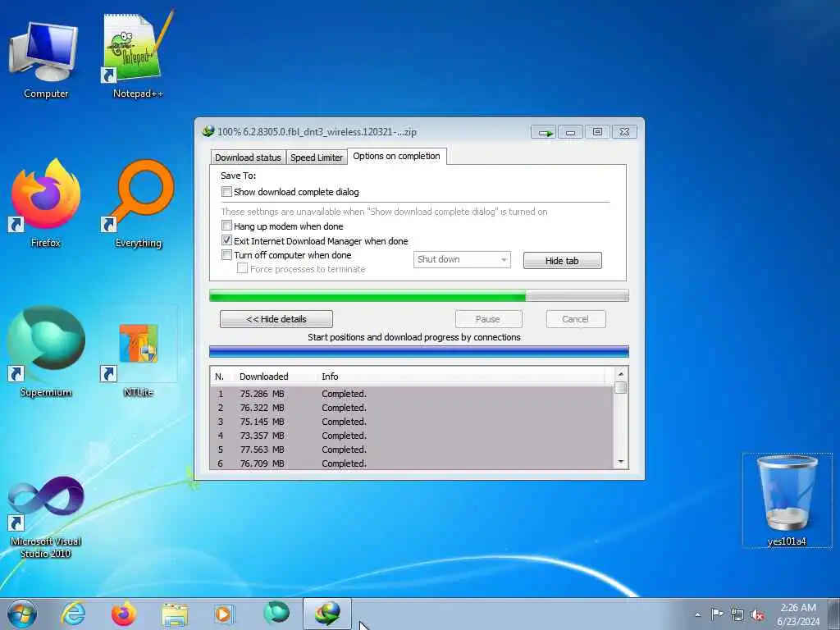The height and width of the screenshot is (630, 840).
Task: Open the Action Center flag icon
Action: [717, 614]
